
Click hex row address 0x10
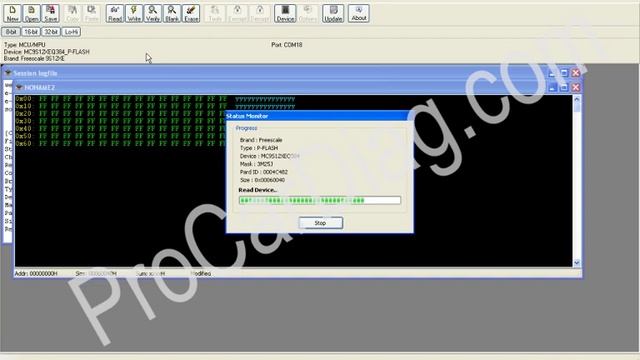[x=24, y=106]
